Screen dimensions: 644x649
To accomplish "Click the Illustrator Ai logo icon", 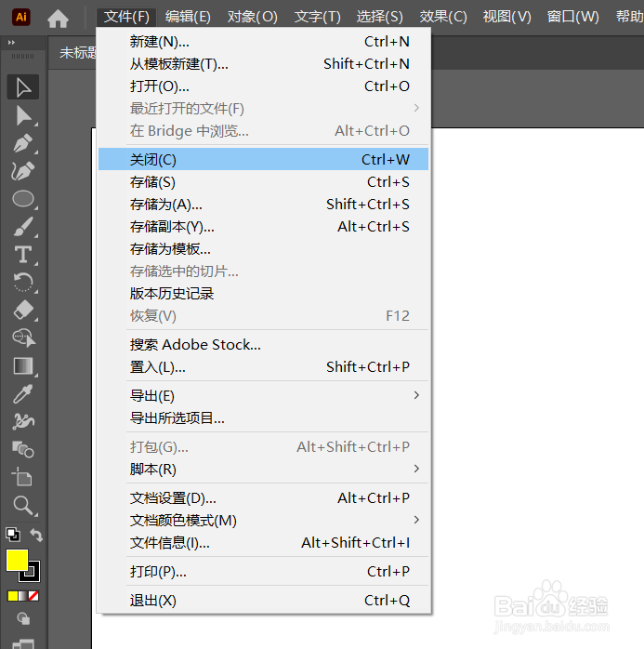I will [21, 17].
